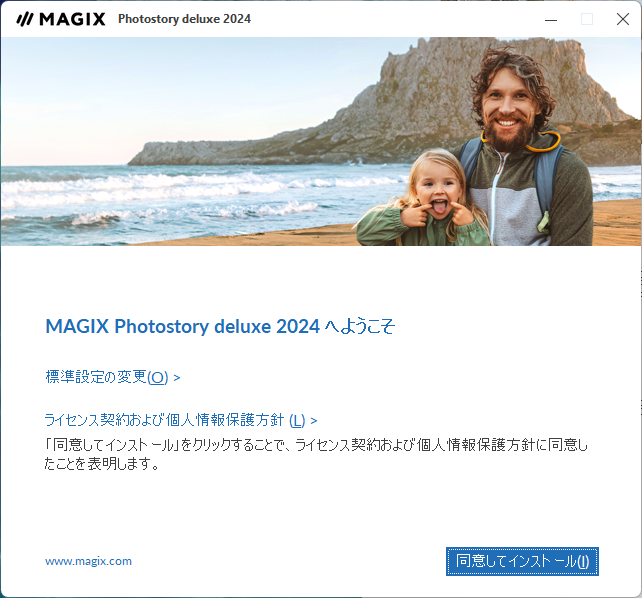Screen dimensions: 642x598
Task: Click the license agreement notice paragraph
Action: 316,454
